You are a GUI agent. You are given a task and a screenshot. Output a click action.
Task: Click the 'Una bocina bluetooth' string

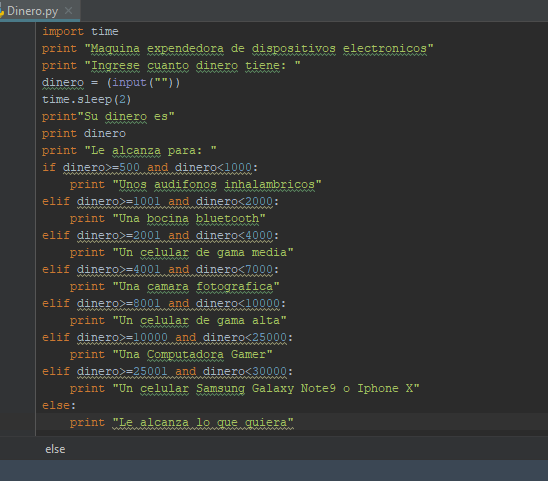189,218
